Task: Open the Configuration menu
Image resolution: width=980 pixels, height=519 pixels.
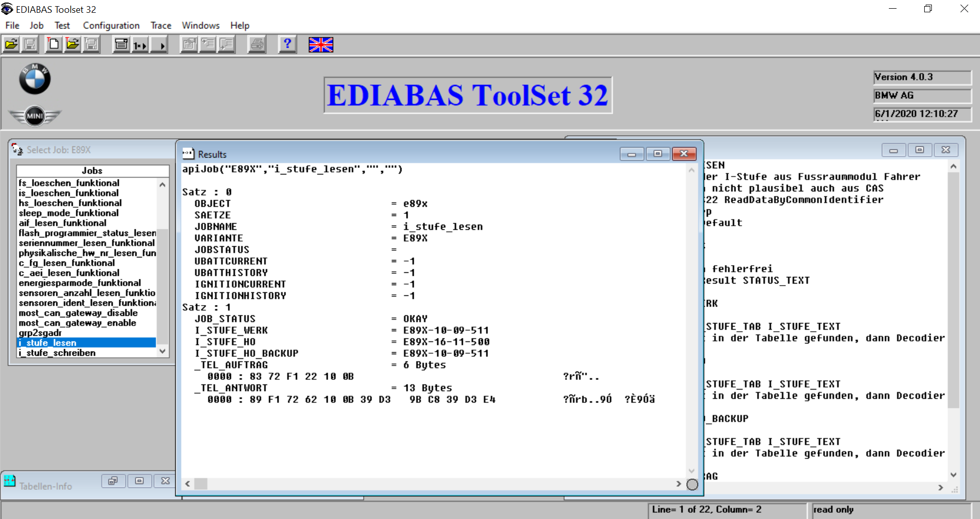Action: point(111,25)
